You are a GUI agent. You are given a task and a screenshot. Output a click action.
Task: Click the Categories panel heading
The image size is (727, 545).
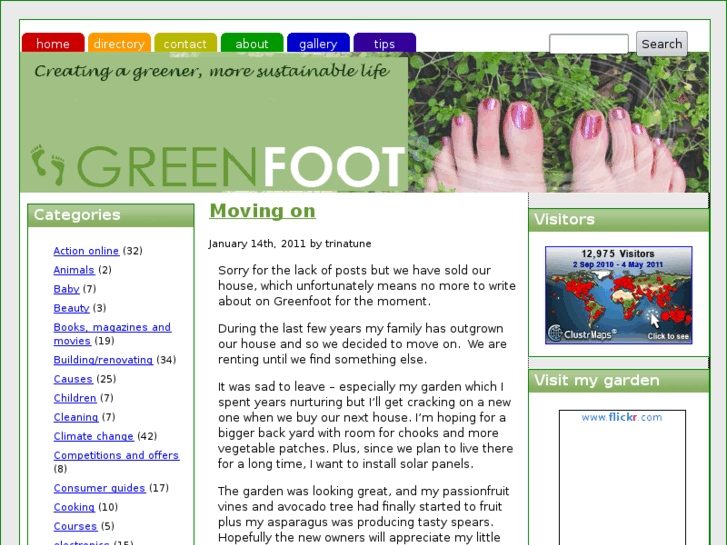coord(110,215)
